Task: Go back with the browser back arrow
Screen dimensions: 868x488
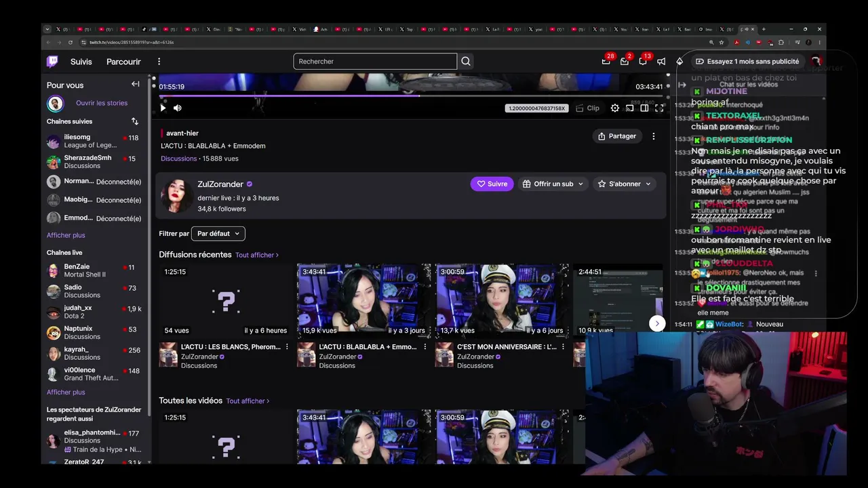Action: tap(48, 42)
